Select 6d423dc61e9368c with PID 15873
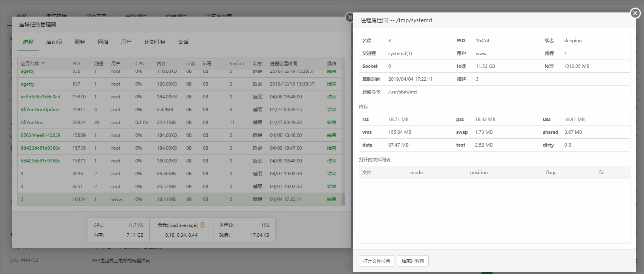 click(40, 161)
